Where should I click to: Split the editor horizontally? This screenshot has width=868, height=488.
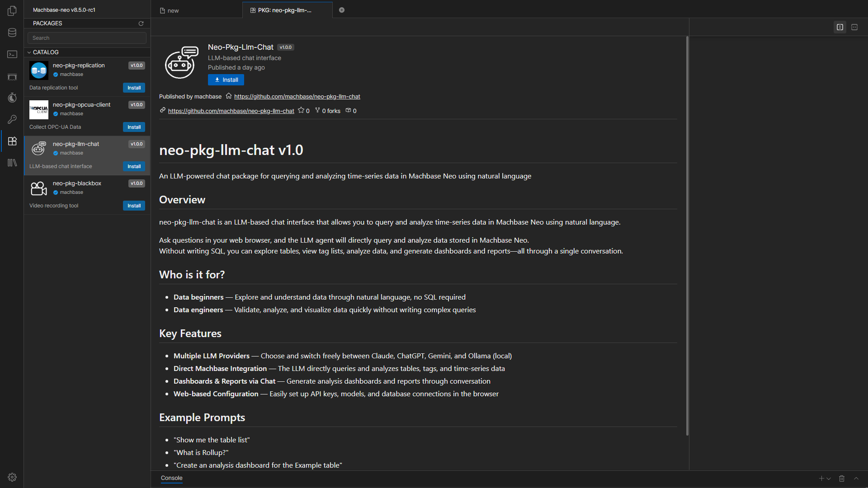click(854, 27)
